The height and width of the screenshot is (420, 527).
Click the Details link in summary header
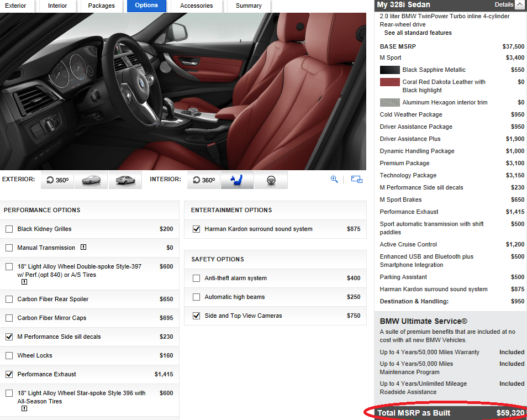[504, 4]
